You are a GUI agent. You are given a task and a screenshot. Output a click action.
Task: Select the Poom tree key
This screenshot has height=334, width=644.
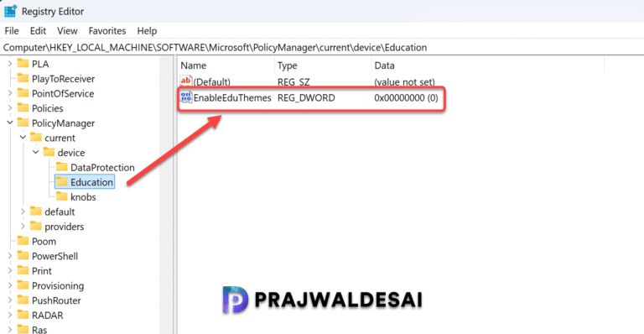click(44, 242)
